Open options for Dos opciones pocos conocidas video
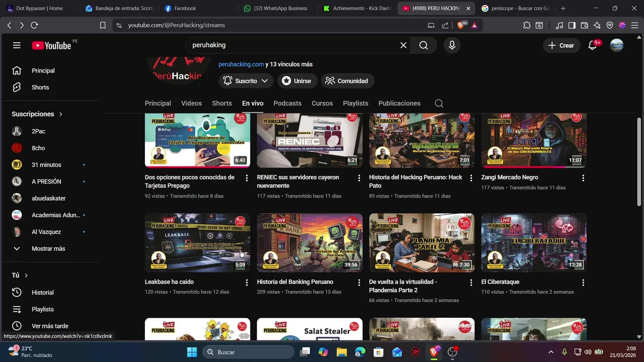The width and height of the screenshot is (644, 362). 247,178
